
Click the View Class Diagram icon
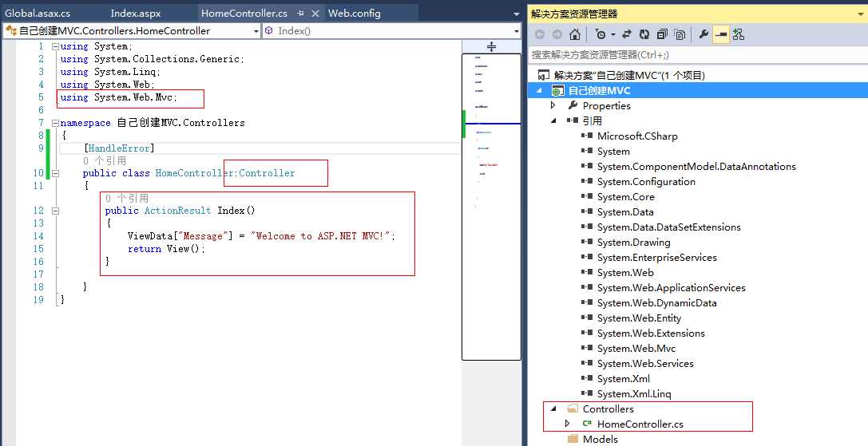click(x=739, y=34)
